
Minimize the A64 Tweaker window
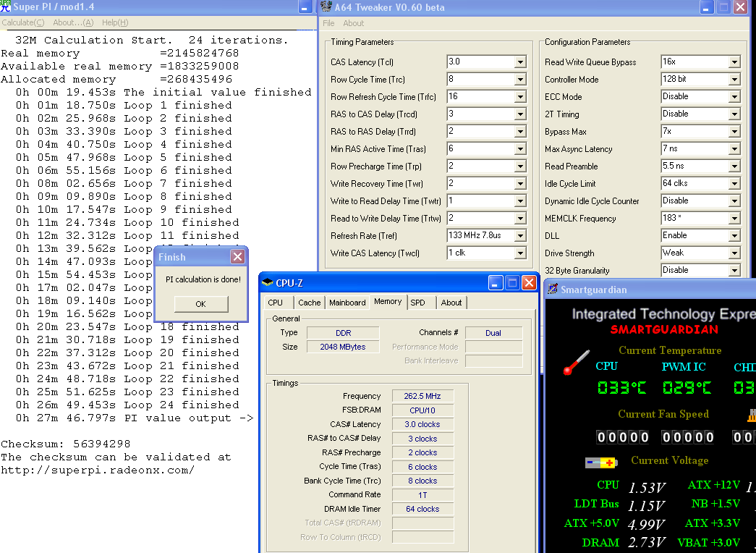click(x=706, y=7)
